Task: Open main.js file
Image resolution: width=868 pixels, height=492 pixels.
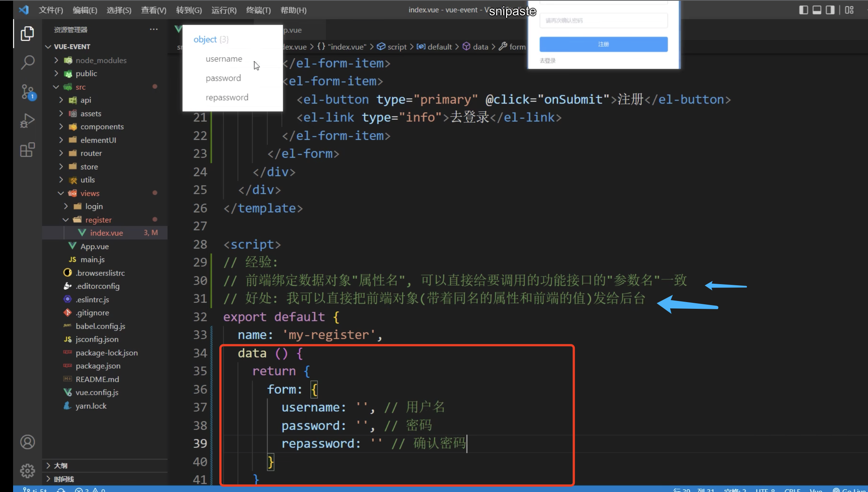Action: click(105, 259)
